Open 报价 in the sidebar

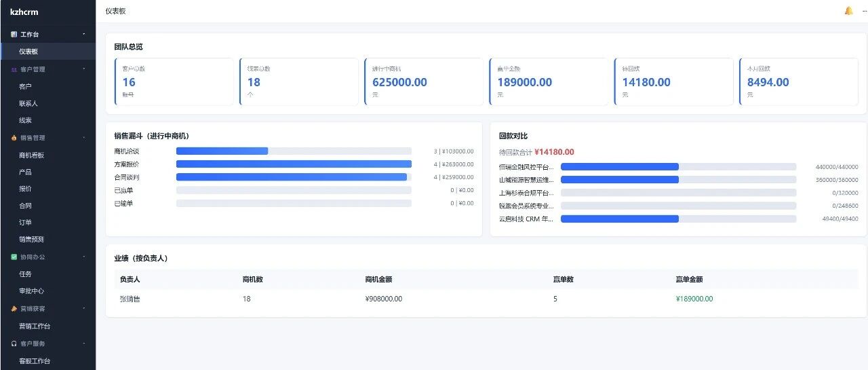click(47, 189)
